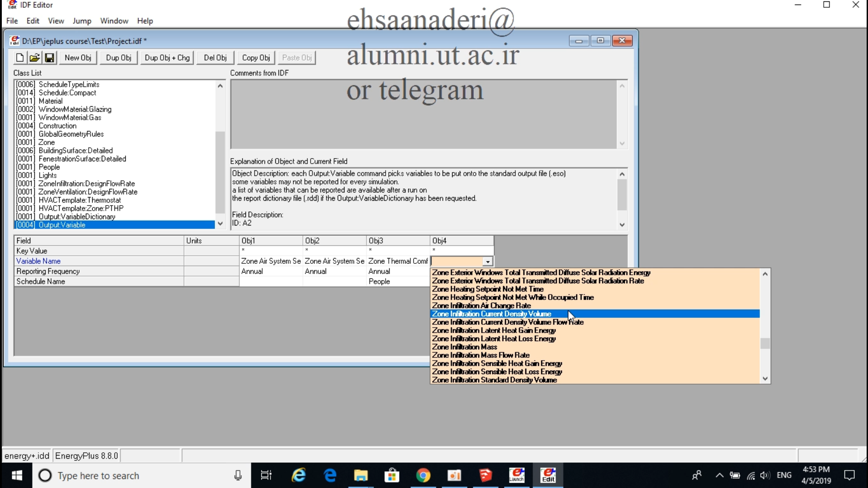Open Windows Start menu
This screenshot has width=868, height=488.
click(17, 475)
